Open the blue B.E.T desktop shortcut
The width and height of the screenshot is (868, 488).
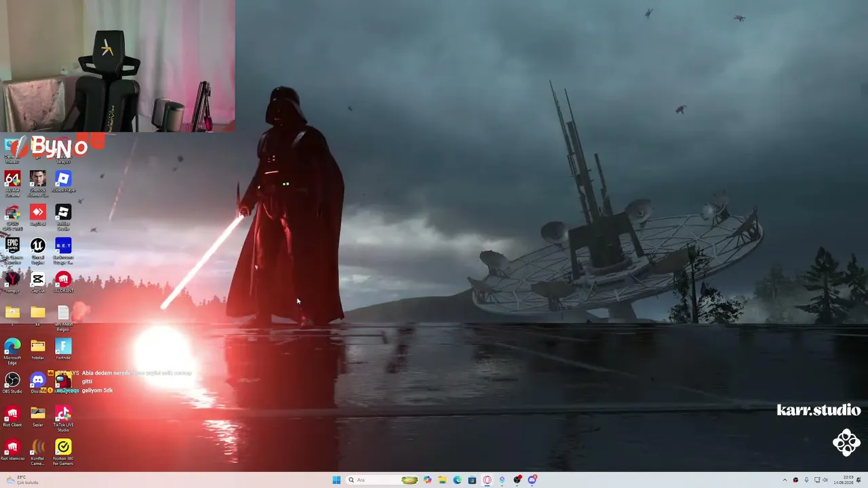point(63,251)
